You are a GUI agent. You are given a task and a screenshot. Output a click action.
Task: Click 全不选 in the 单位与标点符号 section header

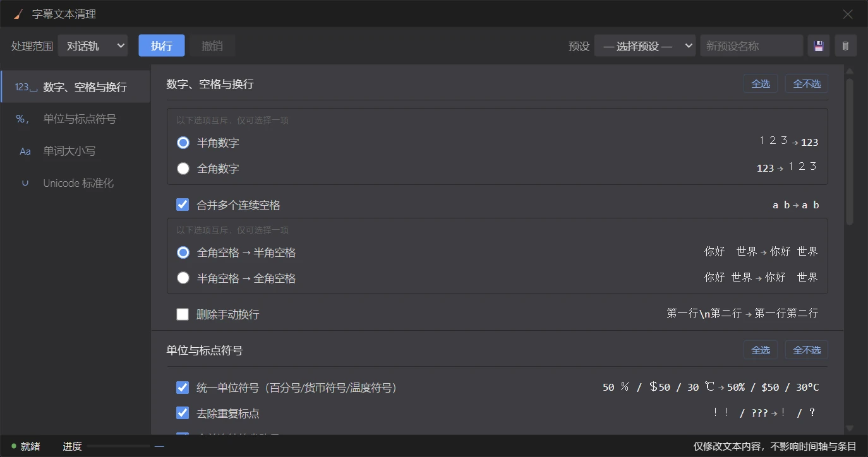click(807, 350)
